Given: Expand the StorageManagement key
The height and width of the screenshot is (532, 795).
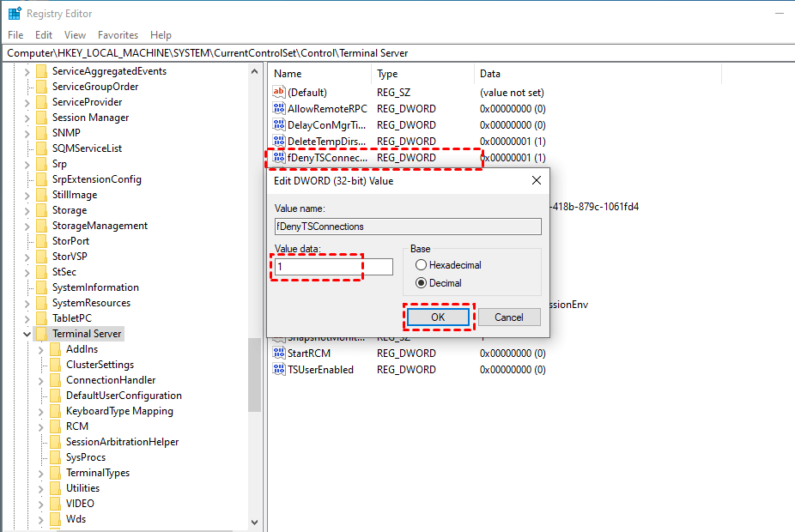Looking at the screenshot, I should coord(27,226).
